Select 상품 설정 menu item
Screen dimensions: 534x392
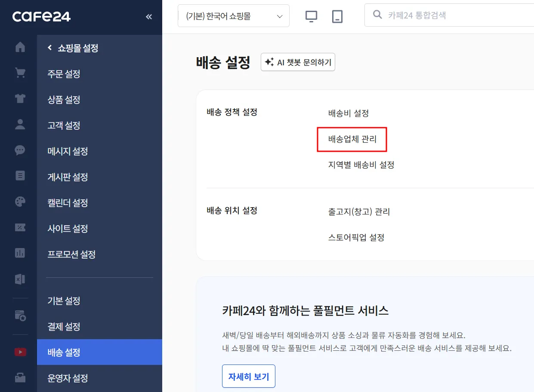pos(64,100)
